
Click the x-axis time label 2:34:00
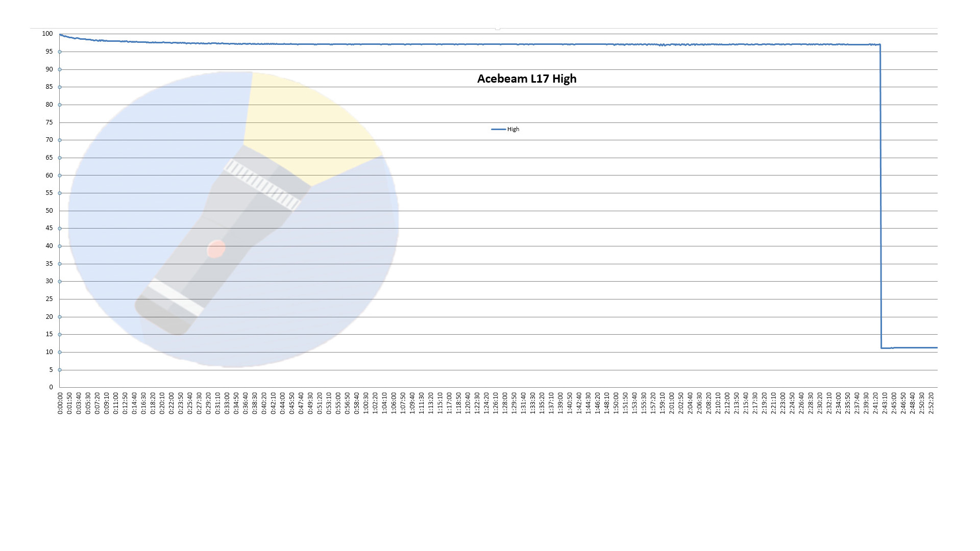click(839, 403)
